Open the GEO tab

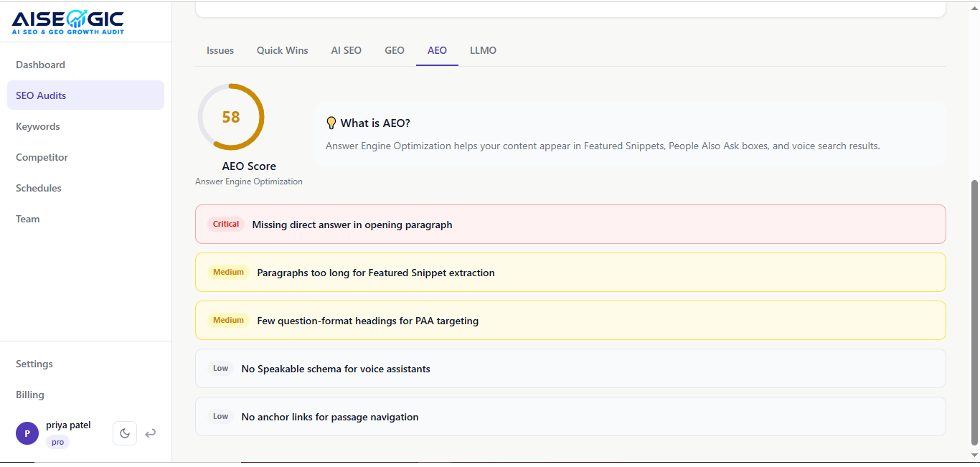(395, 50)
